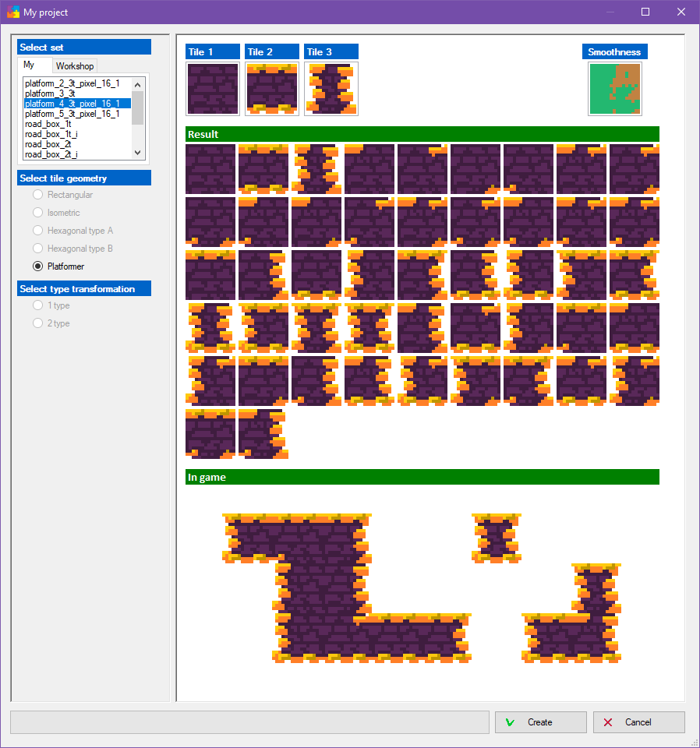Switch to the Workshop tab

(75, 66)
